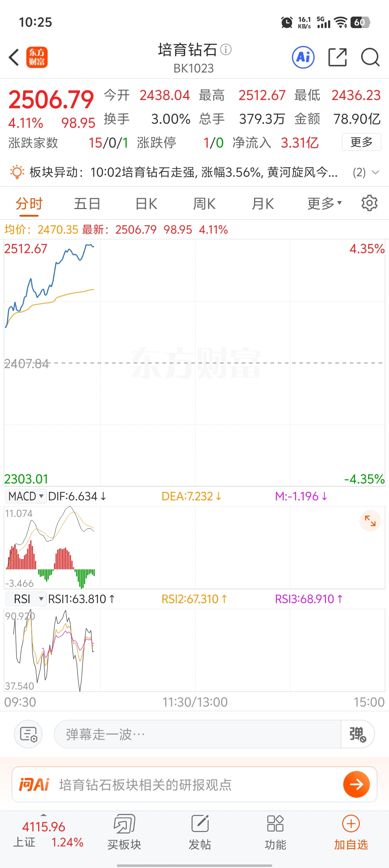This screenshot has width=389, height=868.
Task: Tap the share icon in header
Action: pyautogui.click(x=337, y=57)
